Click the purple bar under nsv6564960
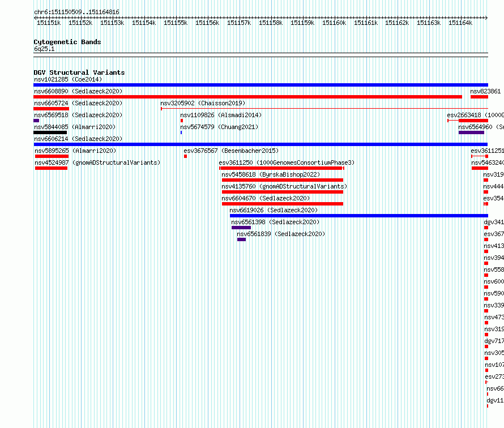Viewport: 504px width, 428px height. (x=471, y=132)
